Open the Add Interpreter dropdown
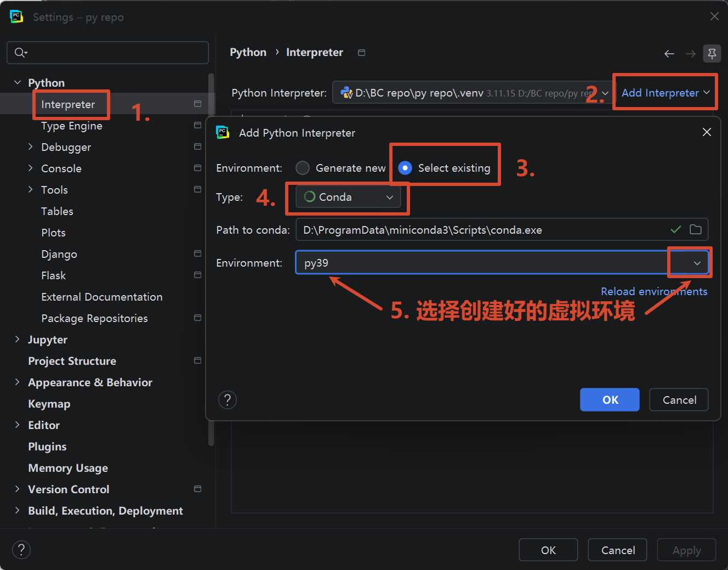The height and width of the screenshot is (570, 728). tap(666, 93)
